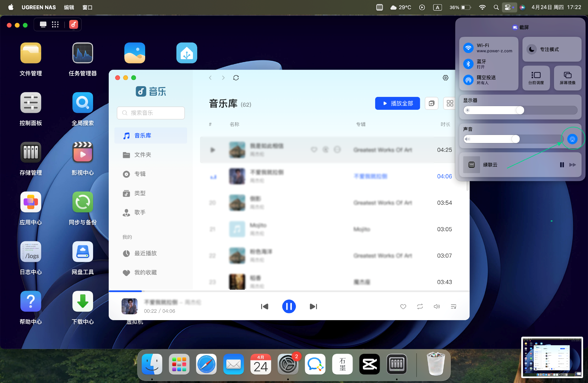Skip to the previous track

(x=265, y=307)
